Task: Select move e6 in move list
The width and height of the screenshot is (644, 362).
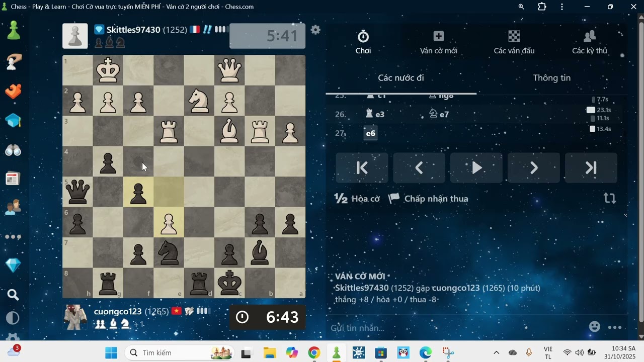Action: pos(371,133)
